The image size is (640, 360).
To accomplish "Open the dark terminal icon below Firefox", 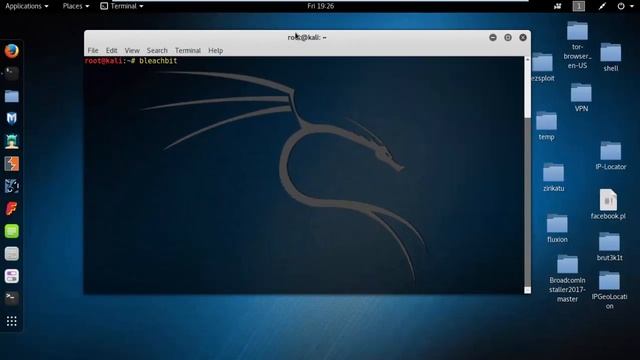I will coord(12,73).
